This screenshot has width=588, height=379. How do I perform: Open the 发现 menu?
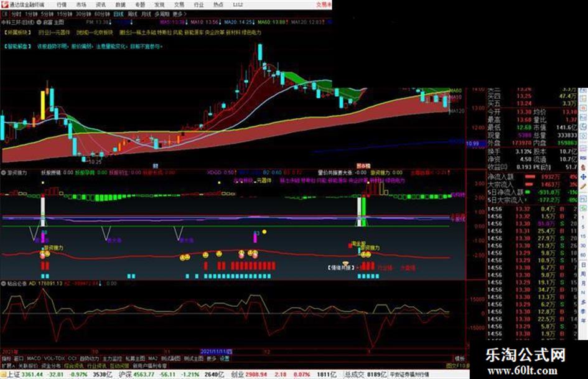tap(159, 5)
